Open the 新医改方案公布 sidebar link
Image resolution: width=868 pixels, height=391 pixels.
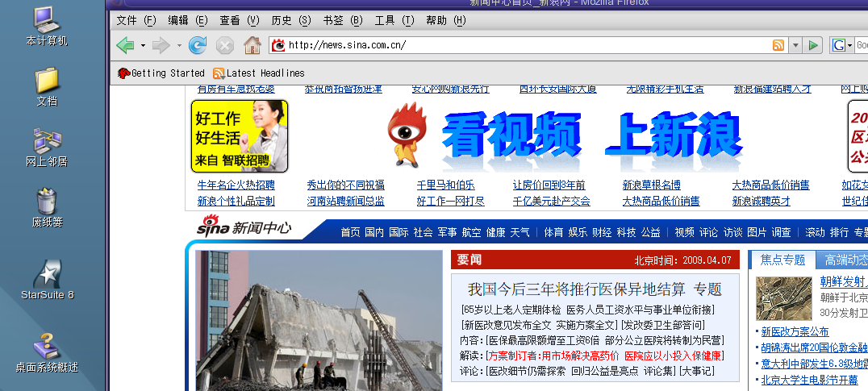tap(795, 332)
